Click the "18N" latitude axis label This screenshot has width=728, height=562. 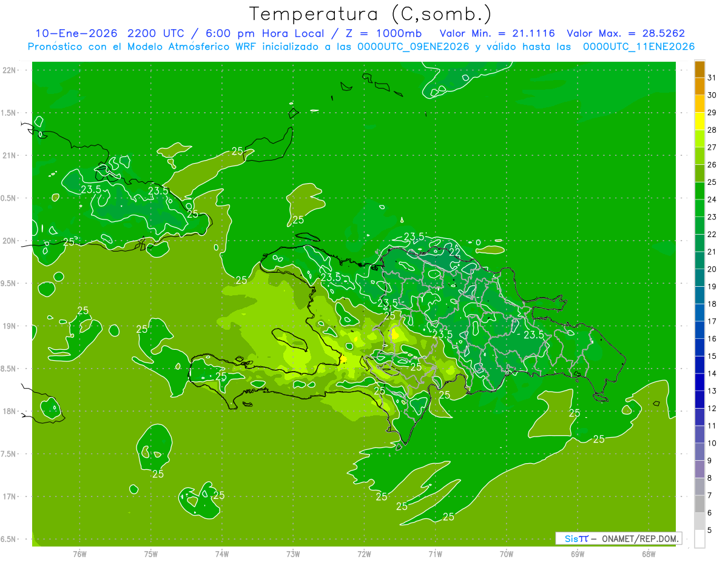[x=10, y=411]
